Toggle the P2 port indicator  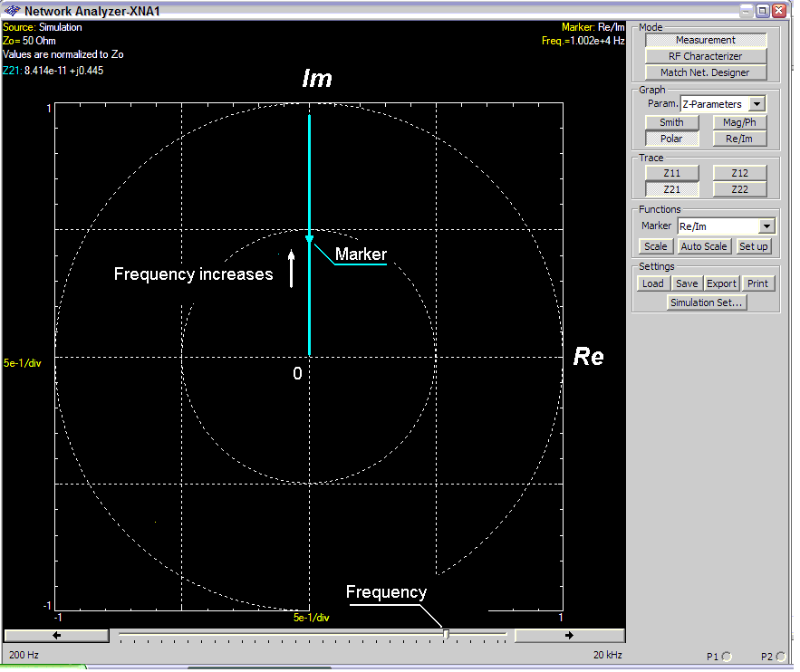779,657
